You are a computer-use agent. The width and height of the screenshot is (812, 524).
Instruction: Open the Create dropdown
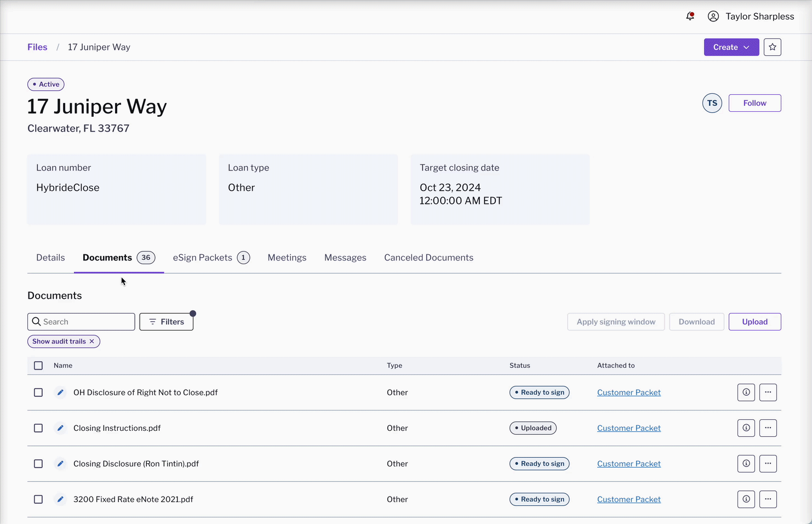pyautogui.click(x=731, y=47)
